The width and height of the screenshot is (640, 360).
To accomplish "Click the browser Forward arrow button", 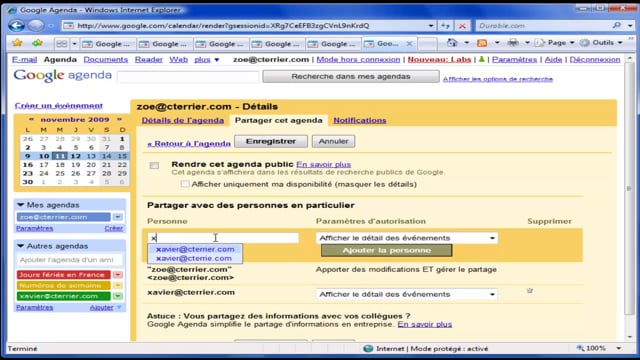I will click(36, 26).
